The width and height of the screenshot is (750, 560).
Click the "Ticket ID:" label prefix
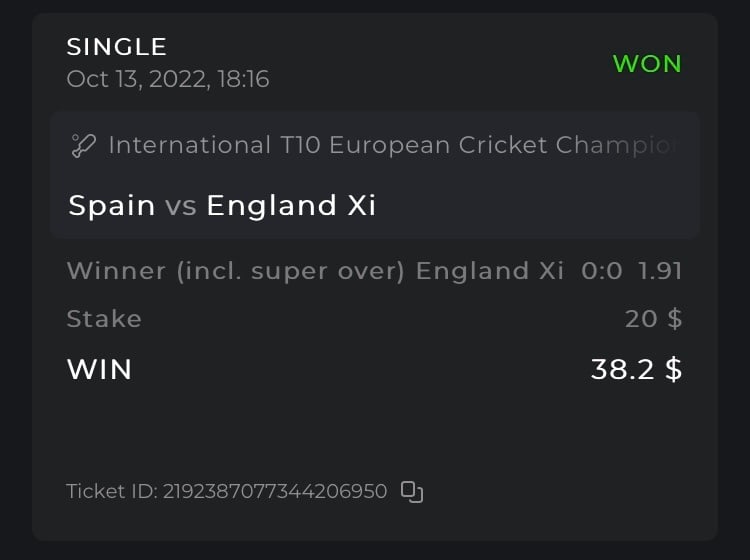pyautogui.click(x=111, y=492)
